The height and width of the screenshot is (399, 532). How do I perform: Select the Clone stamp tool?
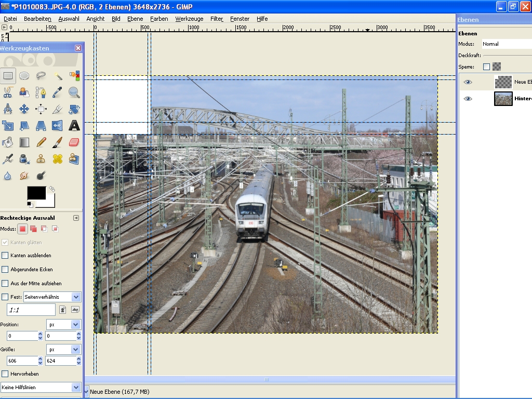41,159
